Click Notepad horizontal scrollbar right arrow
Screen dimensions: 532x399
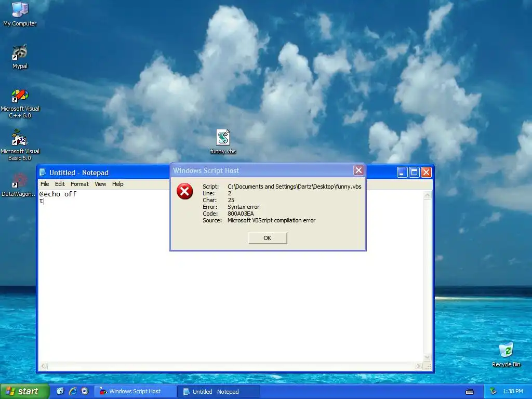(418, 366)
